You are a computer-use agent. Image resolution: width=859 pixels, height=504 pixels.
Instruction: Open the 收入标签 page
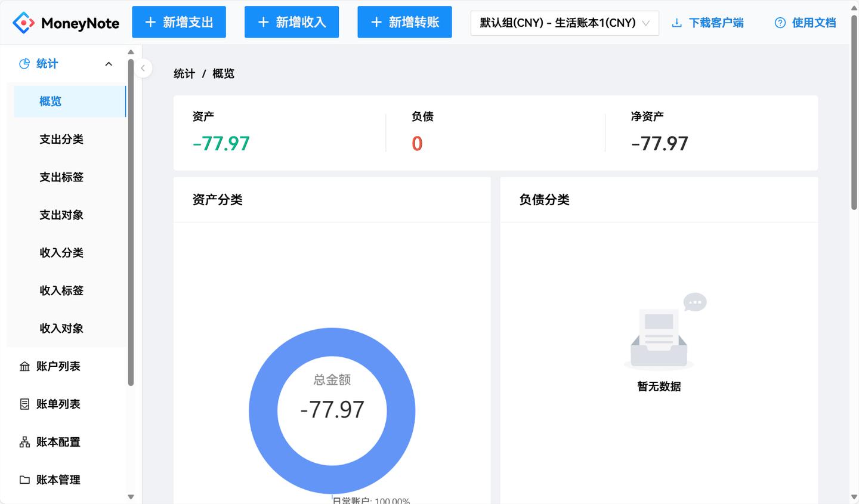[x=61, y=290]
